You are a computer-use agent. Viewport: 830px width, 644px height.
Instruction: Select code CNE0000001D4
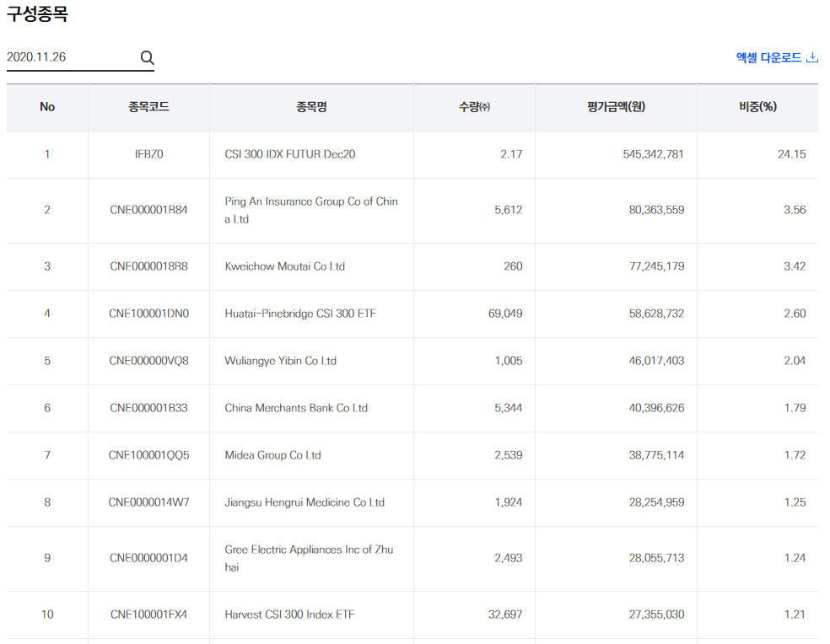[x=148, y=558]
